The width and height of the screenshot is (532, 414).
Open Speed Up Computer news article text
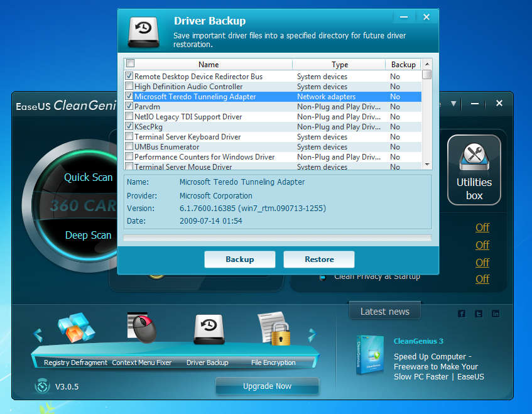(438, 366)
